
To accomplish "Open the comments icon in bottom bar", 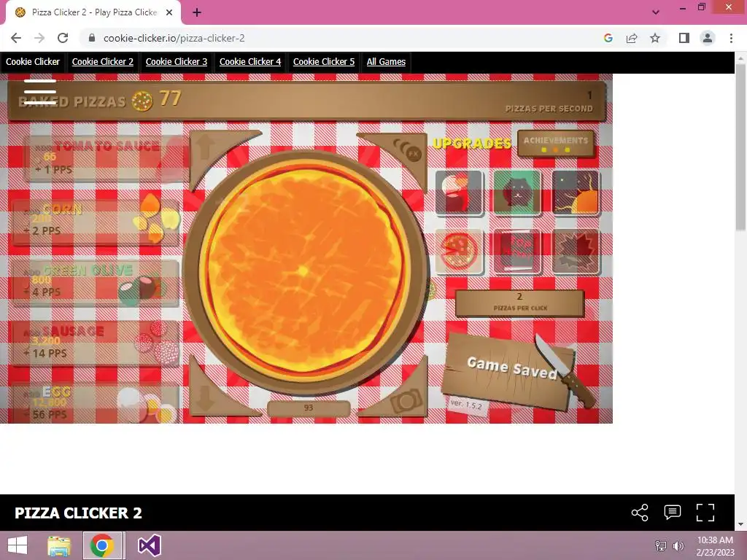I will (x=672, y=513).
